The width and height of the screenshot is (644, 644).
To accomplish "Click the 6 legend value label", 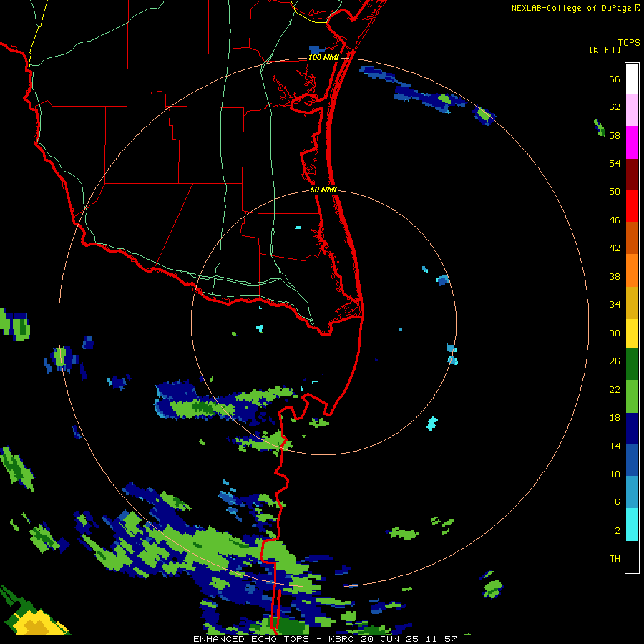I will [x=618, y=502].
